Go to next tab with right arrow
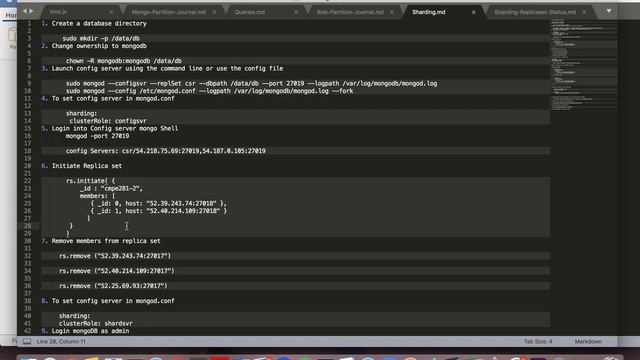 click(x=31, y=11)
